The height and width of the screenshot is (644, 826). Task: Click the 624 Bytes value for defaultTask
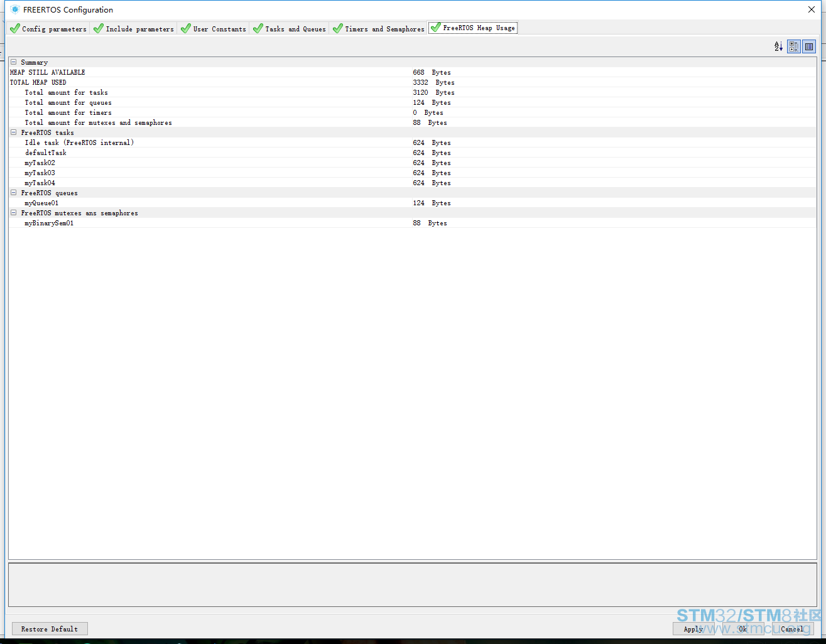click(432, 153)
